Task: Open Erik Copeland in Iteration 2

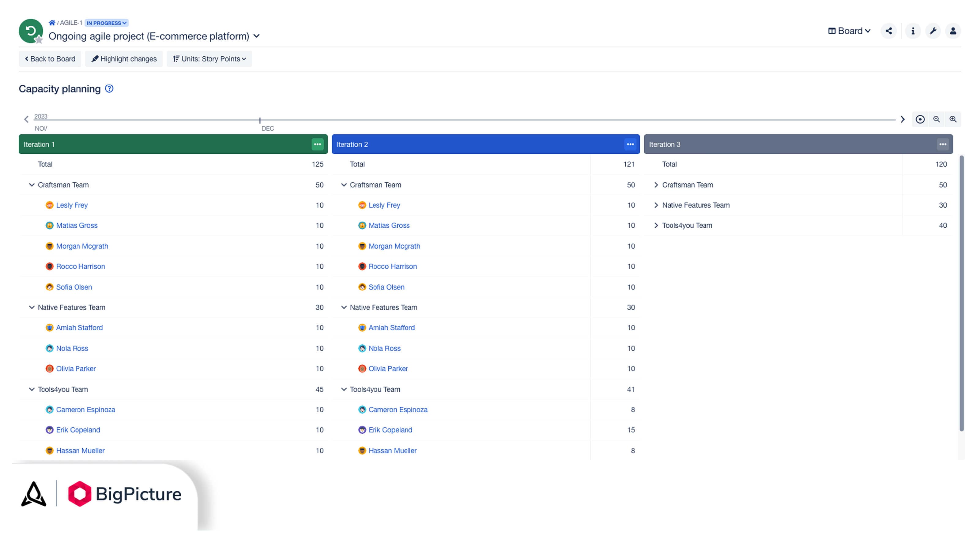Action: [x=390, y=430]
